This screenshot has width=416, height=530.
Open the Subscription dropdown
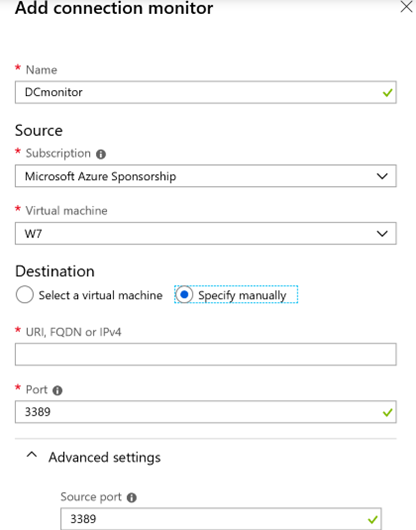[x=205, y=176]
